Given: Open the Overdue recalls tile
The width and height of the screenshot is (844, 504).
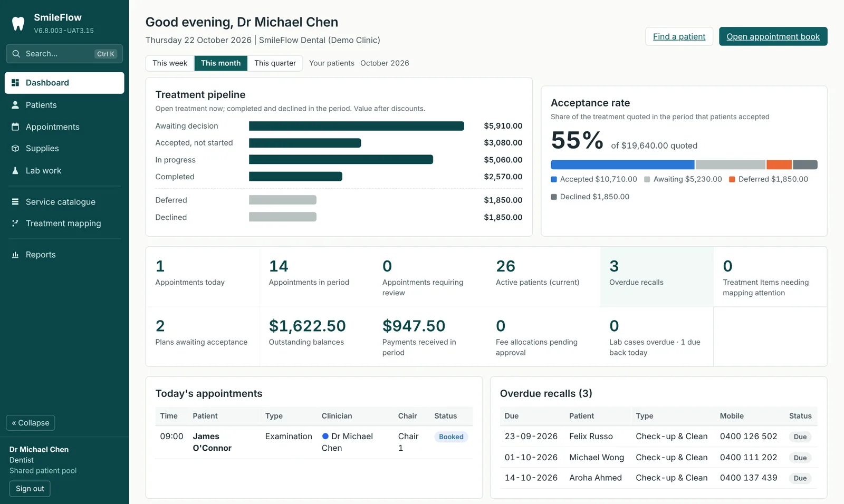Looking at the screenshot, I should pyautogui.click(x=657, y=277).
